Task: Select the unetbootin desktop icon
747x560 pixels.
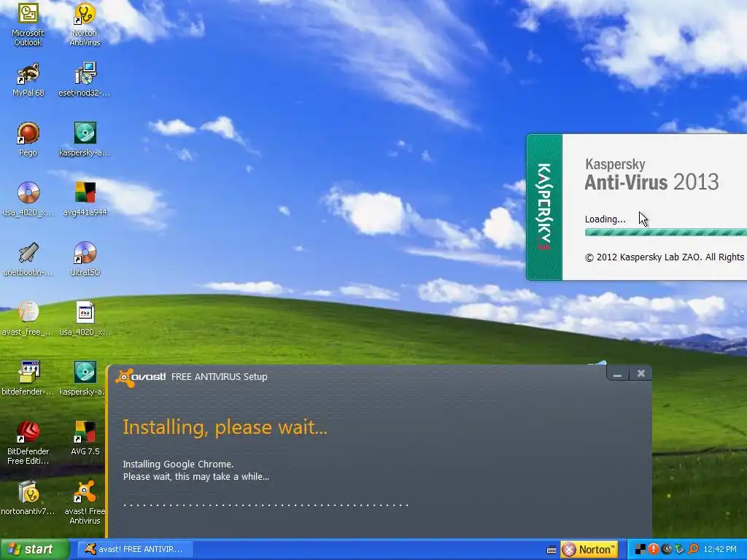Action: click(28, 259)
